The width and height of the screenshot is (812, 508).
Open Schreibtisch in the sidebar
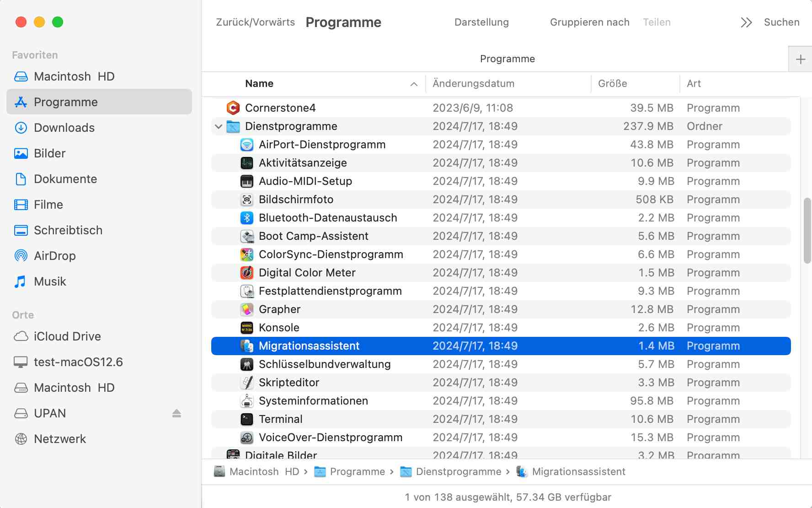[99, 230]
